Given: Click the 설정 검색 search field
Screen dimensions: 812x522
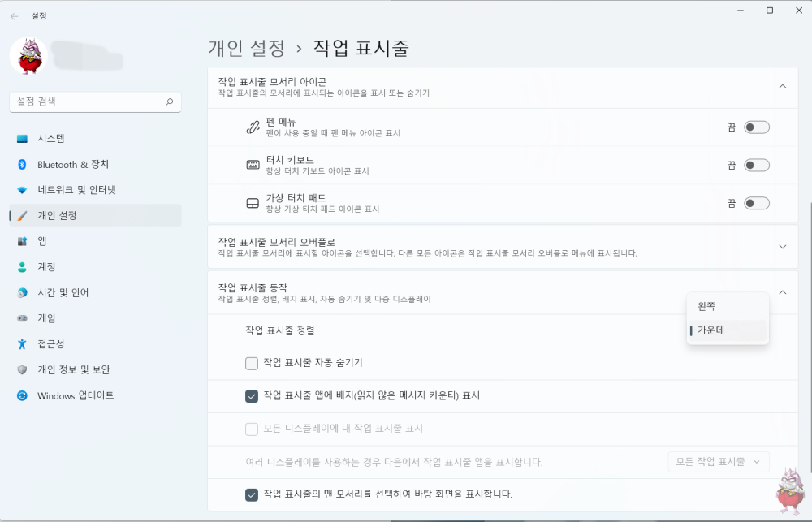Looking at the screenshot, I should pos(95,101).
